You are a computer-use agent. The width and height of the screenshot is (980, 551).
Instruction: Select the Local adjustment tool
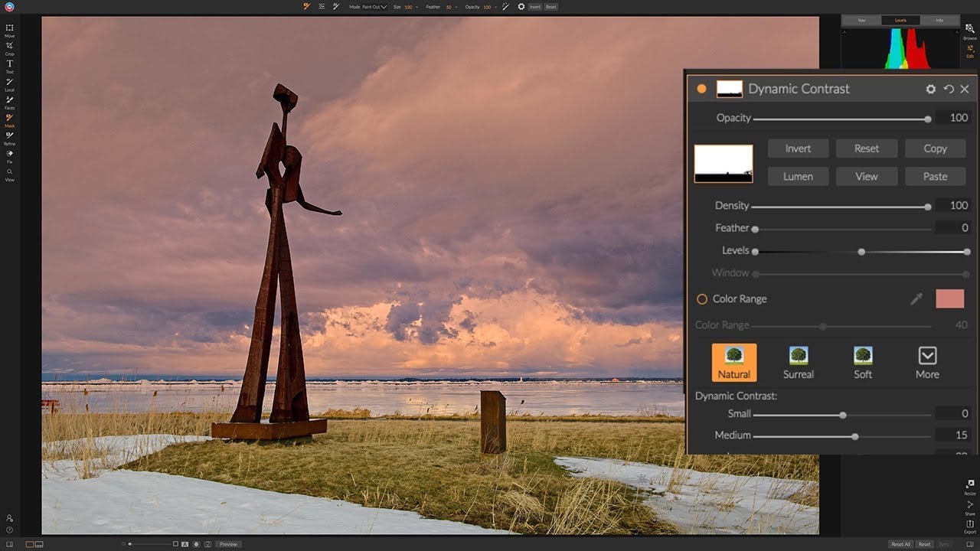click(x=9, y=84)
